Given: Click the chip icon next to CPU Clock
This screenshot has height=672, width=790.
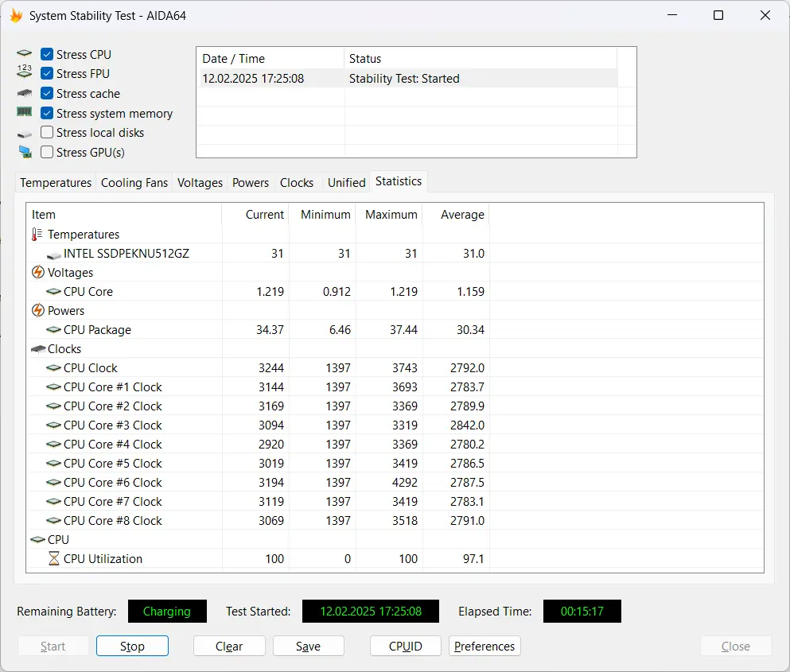Looking at the screenshot, I should 53,368.
